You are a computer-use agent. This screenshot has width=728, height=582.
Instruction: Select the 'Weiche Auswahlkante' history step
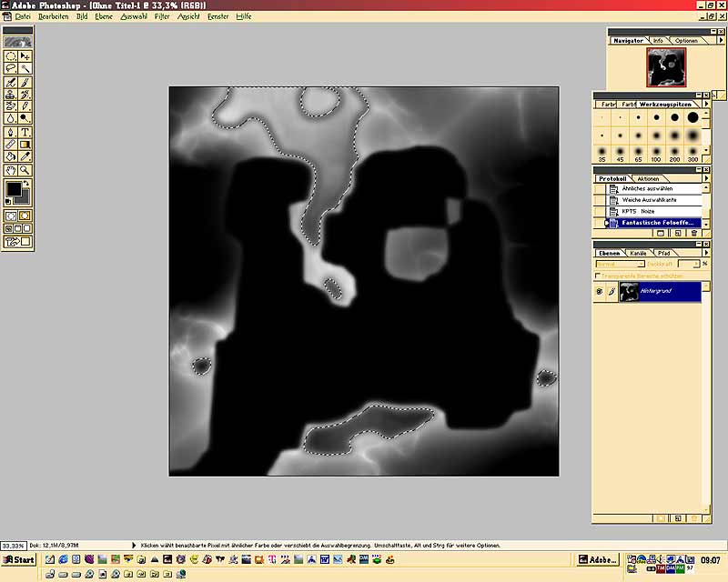pos(649,199)
